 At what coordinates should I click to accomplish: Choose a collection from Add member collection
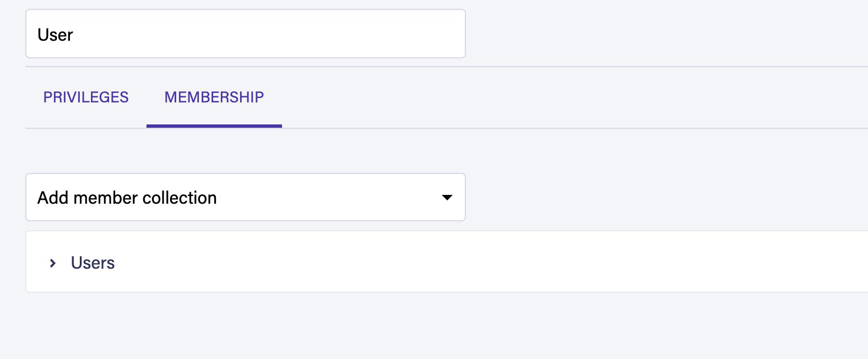pyautogui.click(x=245, y=197)
